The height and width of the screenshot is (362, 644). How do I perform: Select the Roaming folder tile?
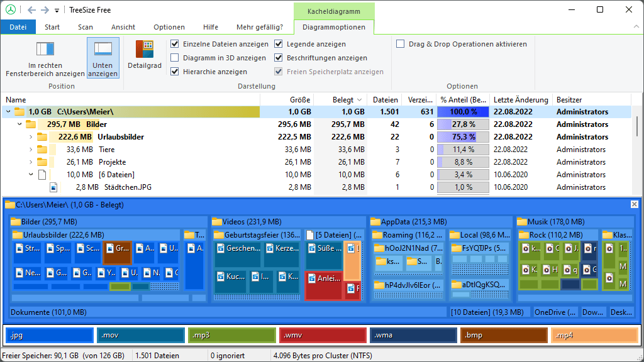(x=408, y=235)
